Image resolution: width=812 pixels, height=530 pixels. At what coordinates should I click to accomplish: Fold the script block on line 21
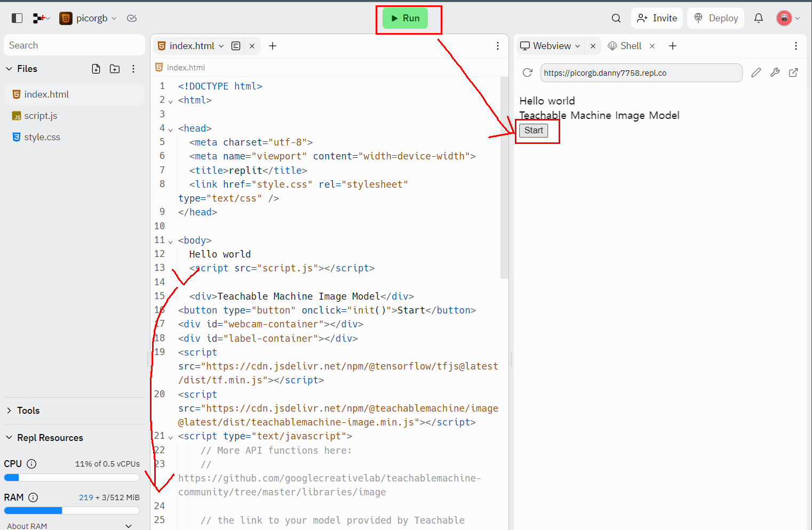tap(171, 437)
